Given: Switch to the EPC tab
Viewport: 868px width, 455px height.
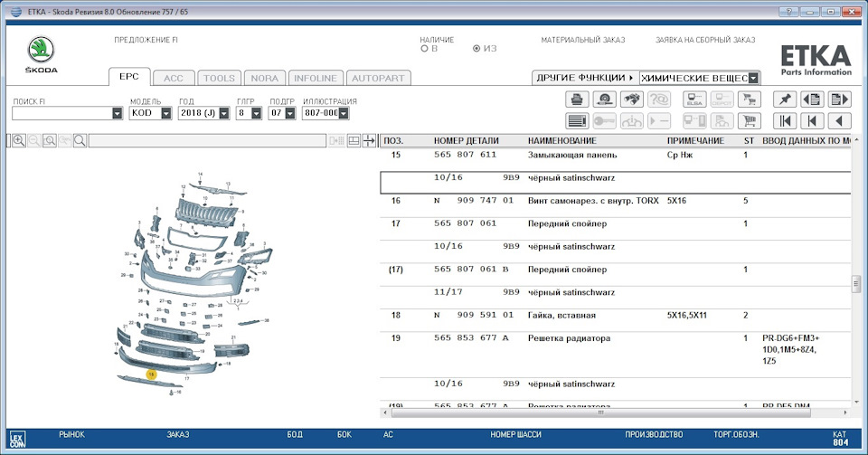Looking at the screenshot, I should pos(129,77).
